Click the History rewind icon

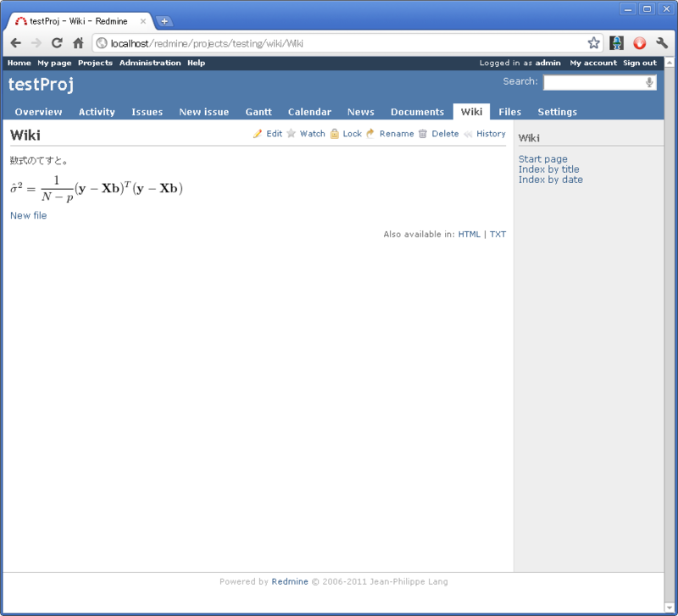(x=468, y=134)
